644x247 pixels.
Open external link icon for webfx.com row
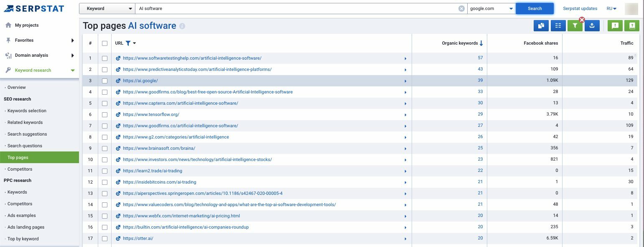click(x=118, y=216)
